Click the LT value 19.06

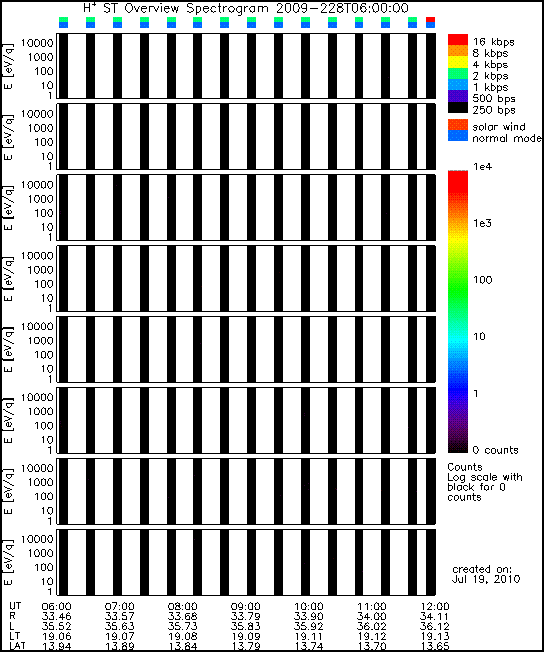pyautogui.click(x=57, y=637)
